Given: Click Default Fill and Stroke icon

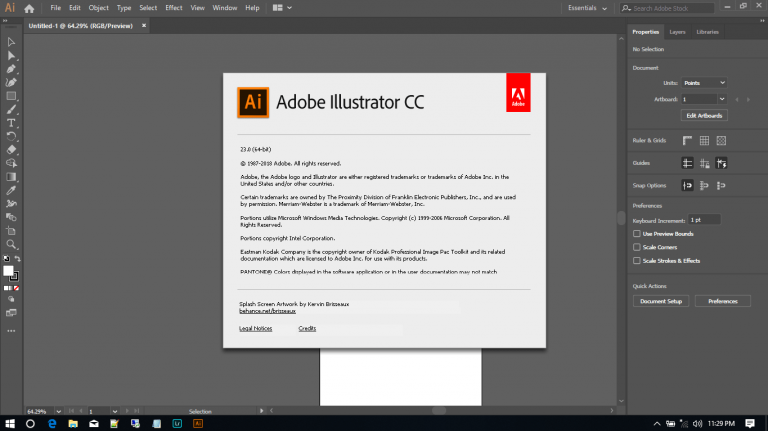Looking at the screenshot, I should pos(6,259).
